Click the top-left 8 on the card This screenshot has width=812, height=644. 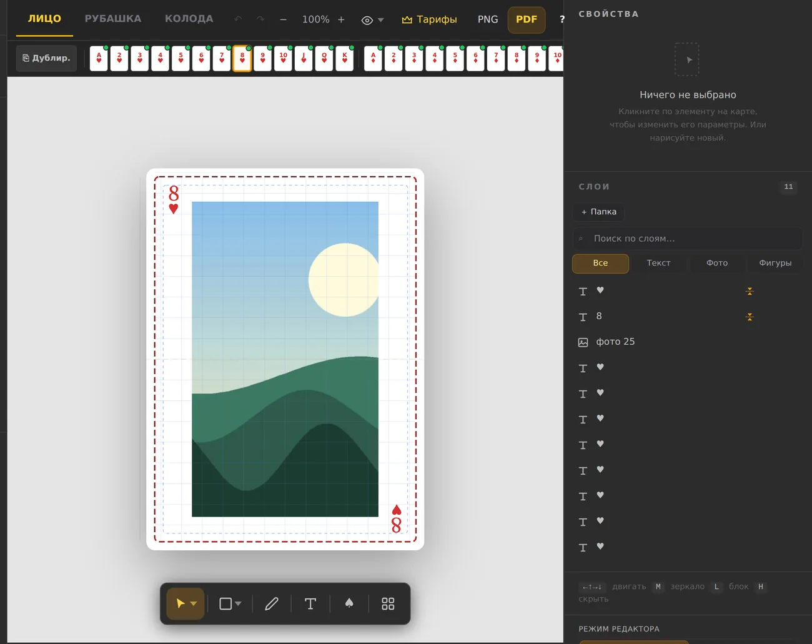coord(174,193)
